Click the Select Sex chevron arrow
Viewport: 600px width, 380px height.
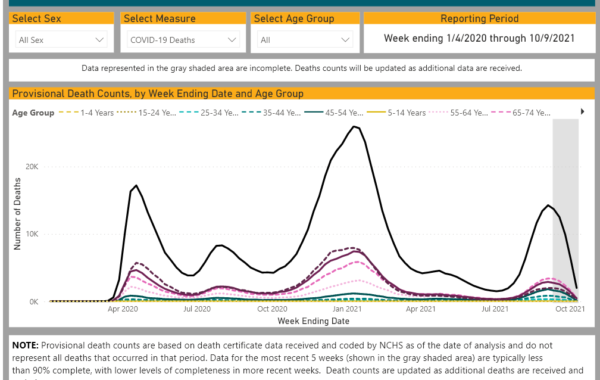pos(99,40)
